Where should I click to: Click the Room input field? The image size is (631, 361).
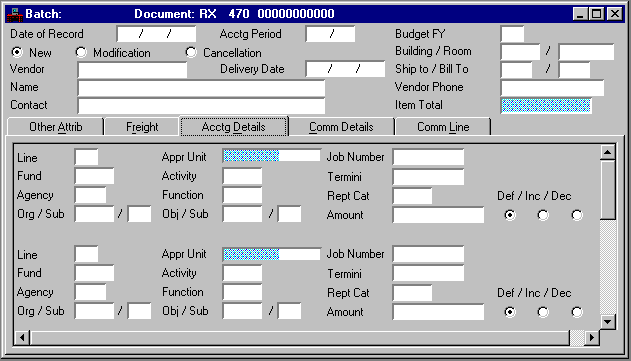coord(586,52)
